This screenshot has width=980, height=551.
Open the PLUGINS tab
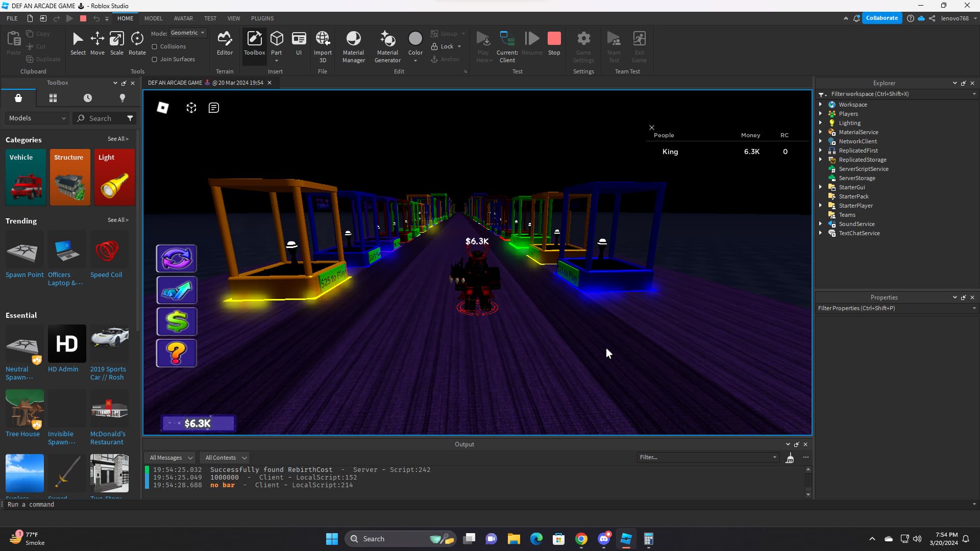pyautogui.click(x=262, y=18)
